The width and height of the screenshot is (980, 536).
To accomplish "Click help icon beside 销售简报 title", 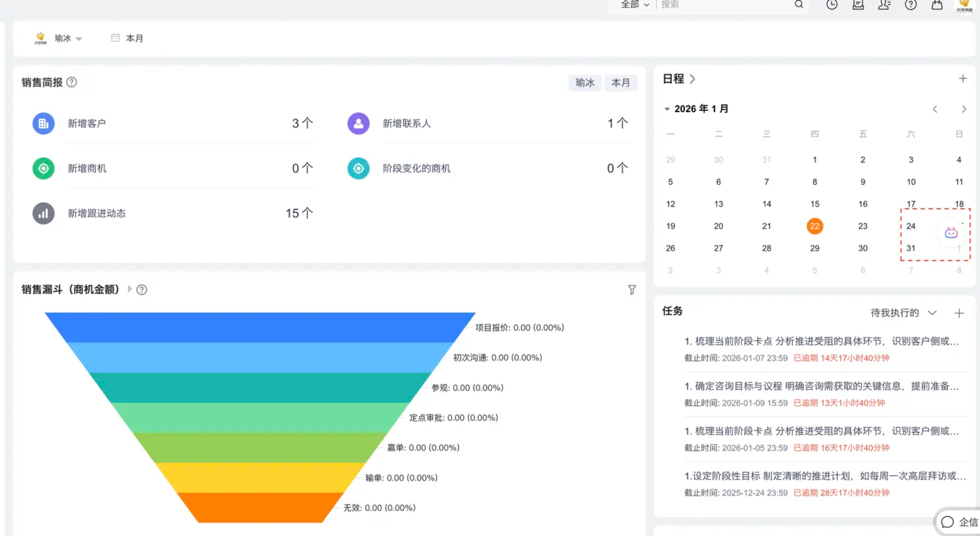I will click(x=72, y=82).
